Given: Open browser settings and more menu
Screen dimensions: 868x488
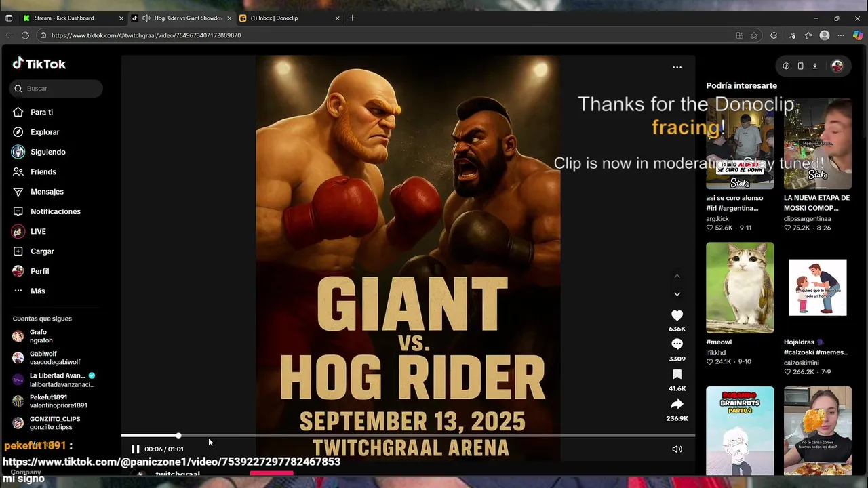Looking at the screenshot, I should [841, 35].
